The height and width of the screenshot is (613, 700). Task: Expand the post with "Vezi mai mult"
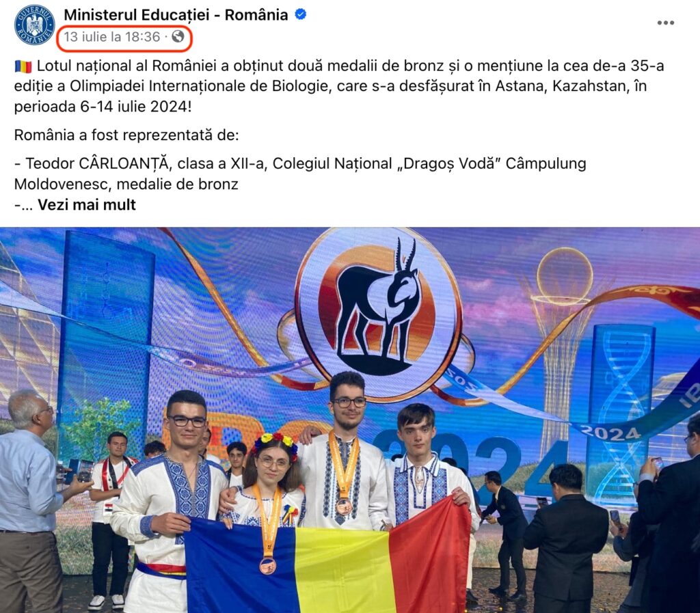pos(87,205)
